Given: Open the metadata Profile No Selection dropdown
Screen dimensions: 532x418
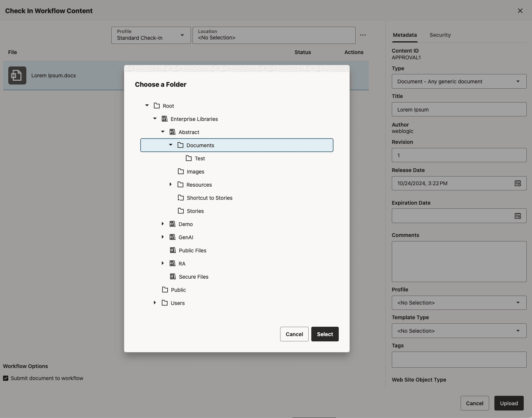Looking at the screenshot, I should pos(459,303).
